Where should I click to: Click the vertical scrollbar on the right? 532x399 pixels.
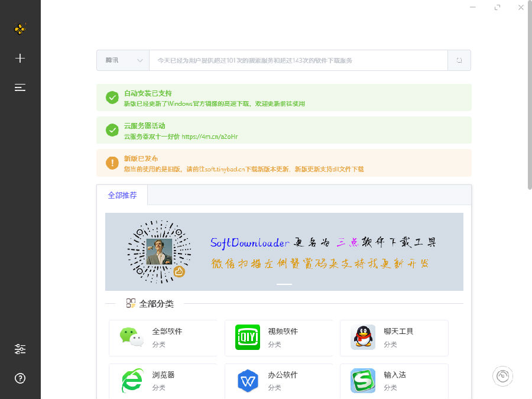click(x=528, y=100)
